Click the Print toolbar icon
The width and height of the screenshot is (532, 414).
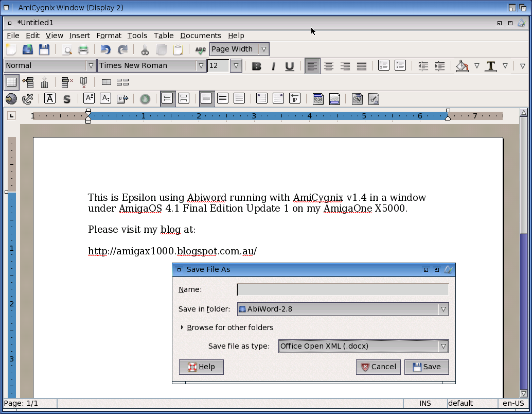point(83,49)
